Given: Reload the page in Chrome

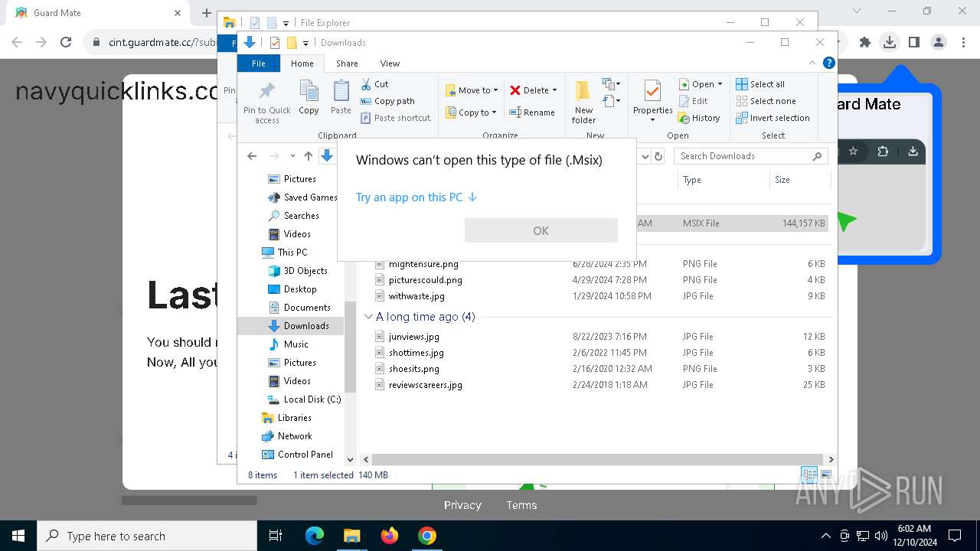Looking at the screenshot, I should click(66, 42).
